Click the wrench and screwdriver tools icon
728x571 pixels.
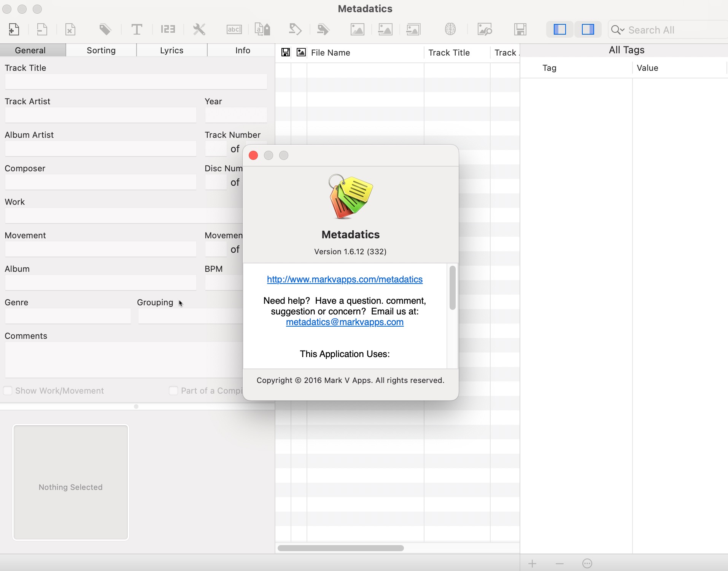point(199,29)
